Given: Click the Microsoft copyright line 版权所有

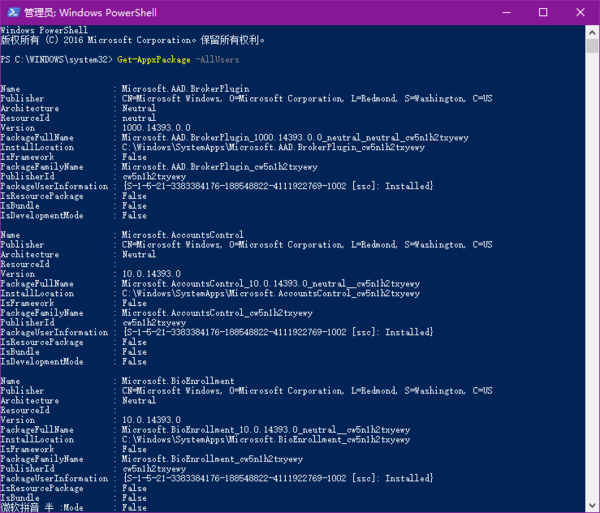Looking at the screenshot, I should 132,41.
